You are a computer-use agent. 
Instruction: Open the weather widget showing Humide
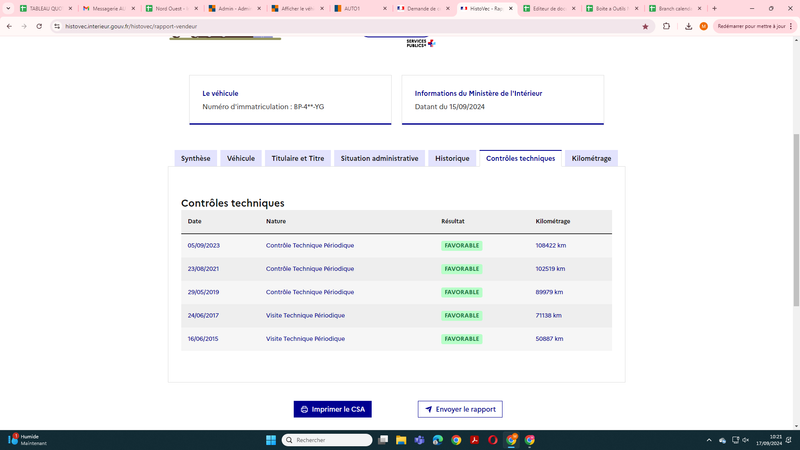pyautogui.click(x=28, y=440)
